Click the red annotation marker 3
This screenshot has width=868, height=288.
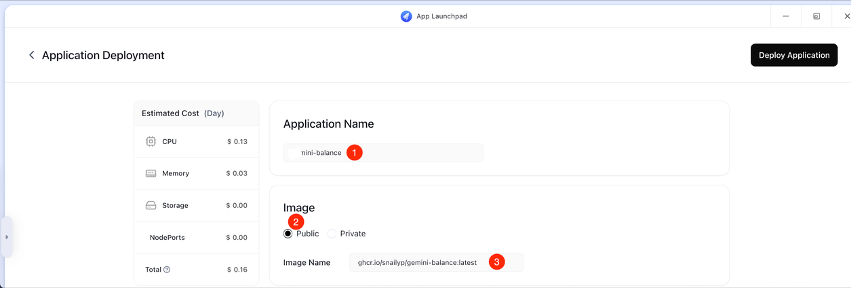click(x=497, y=262)
